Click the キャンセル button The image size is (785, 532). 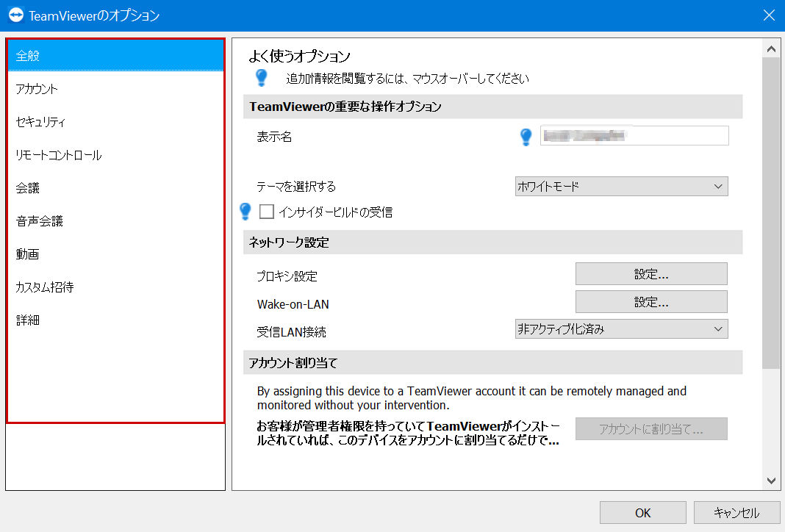736,512
